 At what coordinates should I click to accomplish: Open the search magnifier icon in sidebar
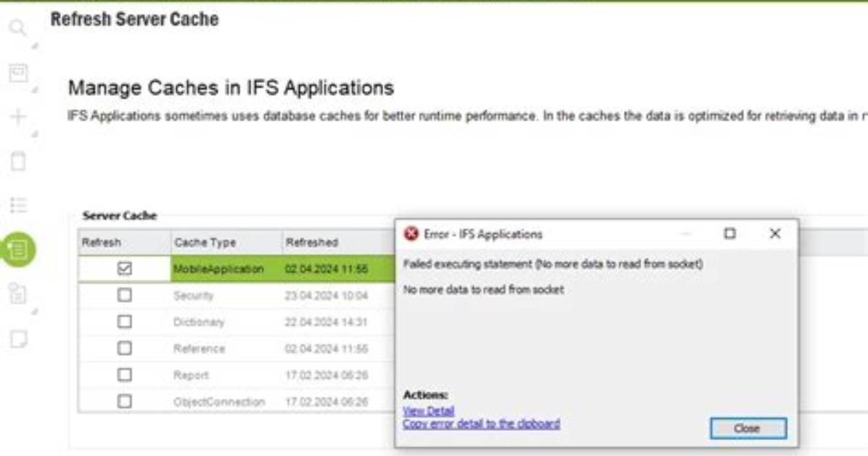(x=17, y=27)
